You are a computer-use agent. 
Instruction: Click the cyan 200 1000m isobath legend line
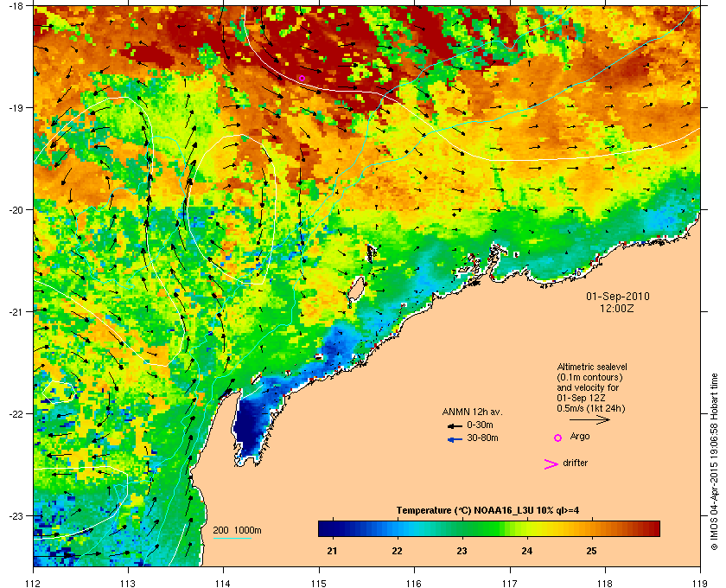(x=232, y=538)
